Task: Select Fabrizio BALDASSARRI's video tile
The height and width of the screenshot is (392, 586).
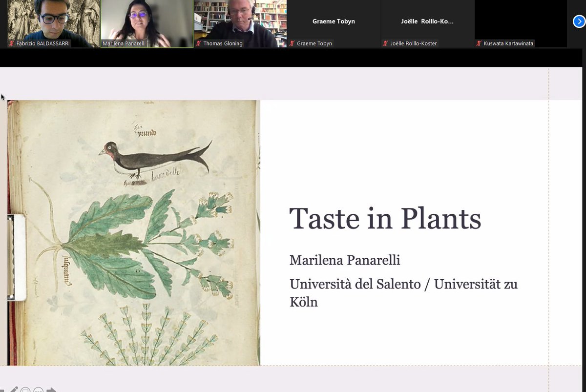Action: [53, 23]
